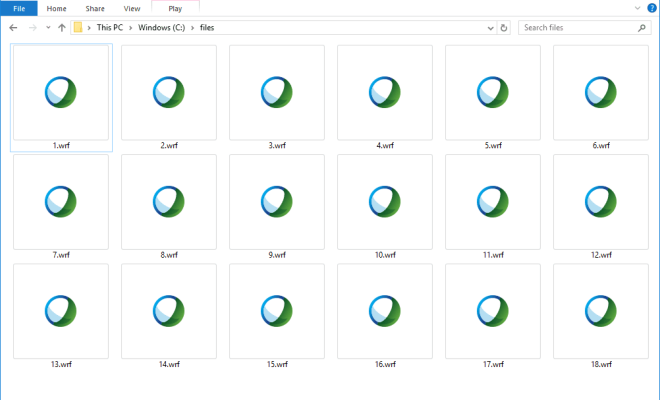Click the folder icon in address bar
Screen dimensions: 660x400
[78, 27]
